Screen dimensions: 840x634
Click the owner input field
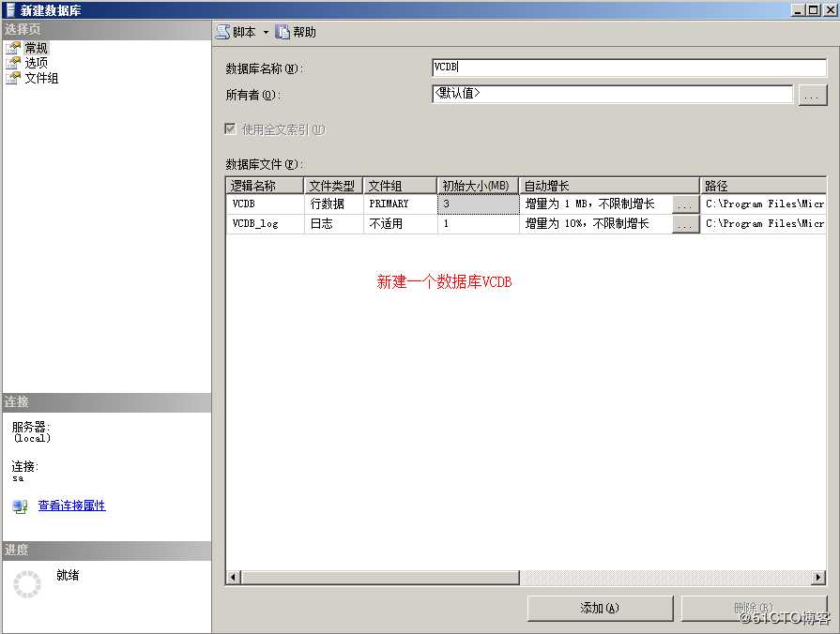click(612, 94)
